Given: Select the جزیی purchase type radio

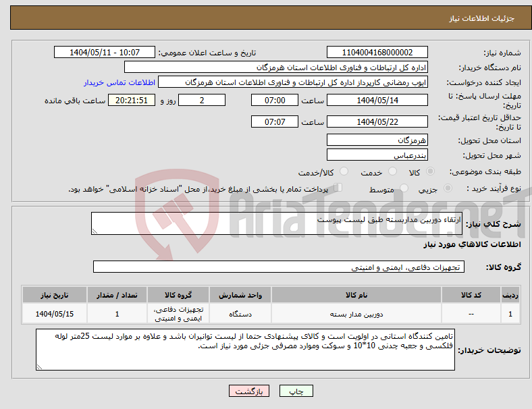Looking at the screenshot, I should (x=448, y=188).
